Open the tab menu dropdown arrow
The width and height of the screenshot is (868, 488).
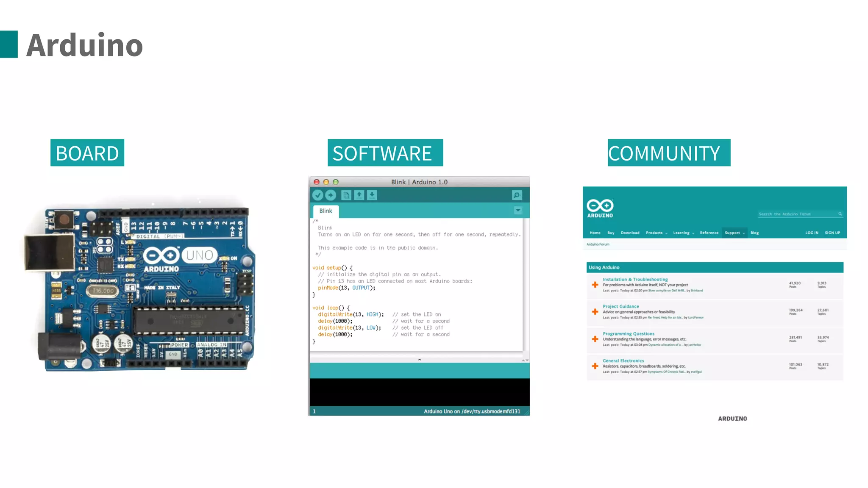[x=517, y=211]
